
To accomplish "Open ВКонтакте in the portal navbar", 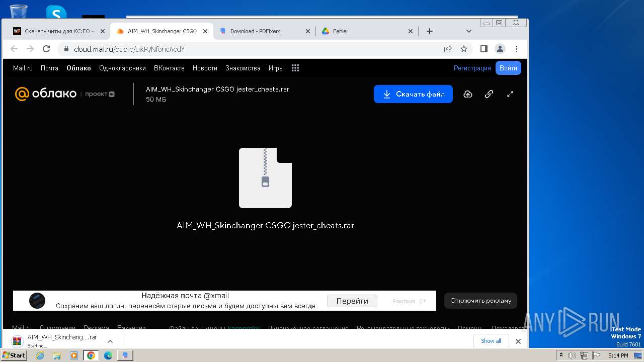I will coord(169,68).
